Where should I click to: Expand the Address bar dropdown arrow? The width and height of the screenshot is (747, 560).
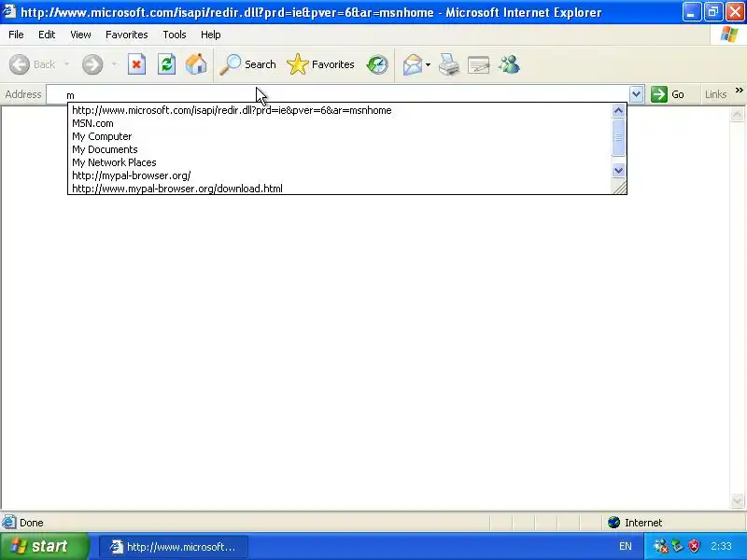tap(637, 94)
